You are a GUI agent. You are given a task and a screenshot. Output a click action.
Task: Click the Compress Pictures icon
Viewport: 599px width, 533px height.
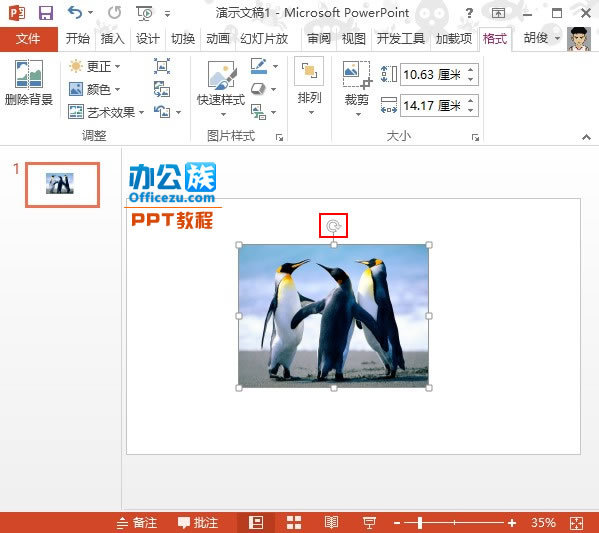[x=162, y=66]
